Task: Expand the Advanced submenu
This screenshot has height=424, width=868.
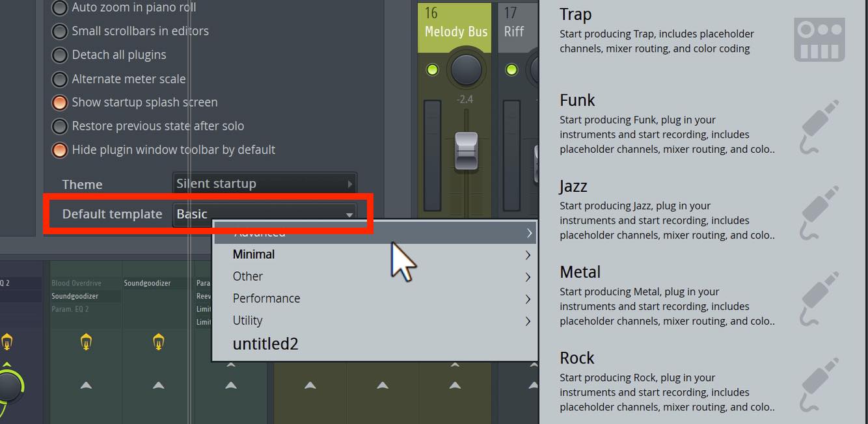Action: 375,233
